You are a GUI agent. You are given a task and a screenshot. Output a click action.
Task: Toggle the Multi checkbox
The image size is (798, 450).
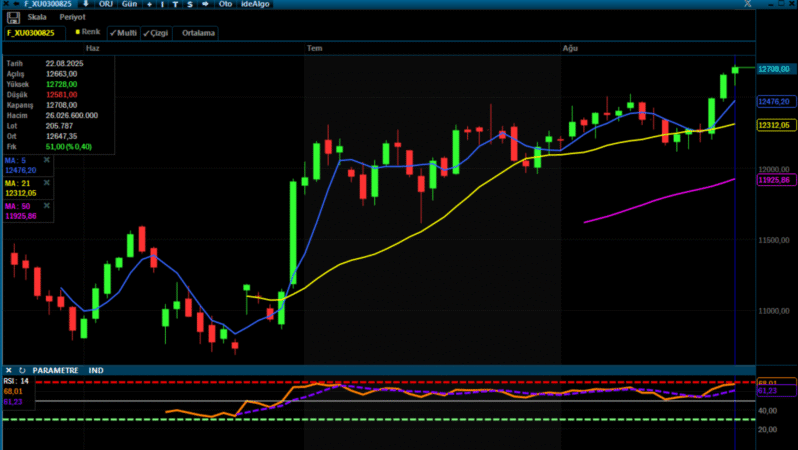point(123,33)
